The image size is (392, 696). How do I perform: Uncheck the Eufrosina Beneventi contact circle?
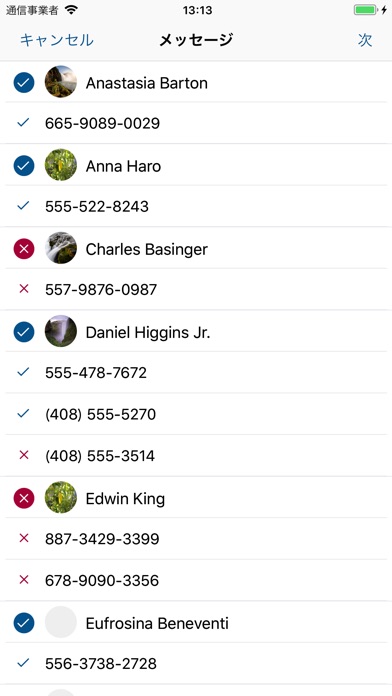click(24, 623)
